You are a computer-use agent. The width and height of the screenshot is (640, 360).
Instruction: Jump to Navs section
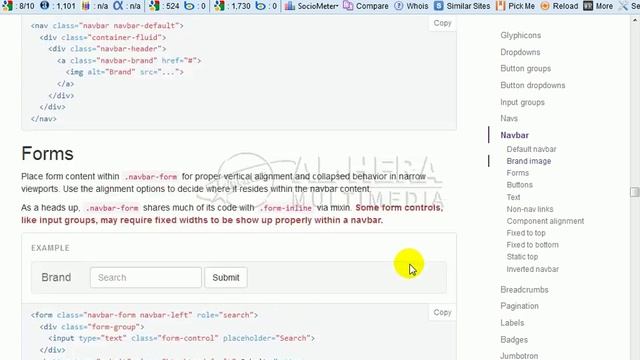point(509,118)
